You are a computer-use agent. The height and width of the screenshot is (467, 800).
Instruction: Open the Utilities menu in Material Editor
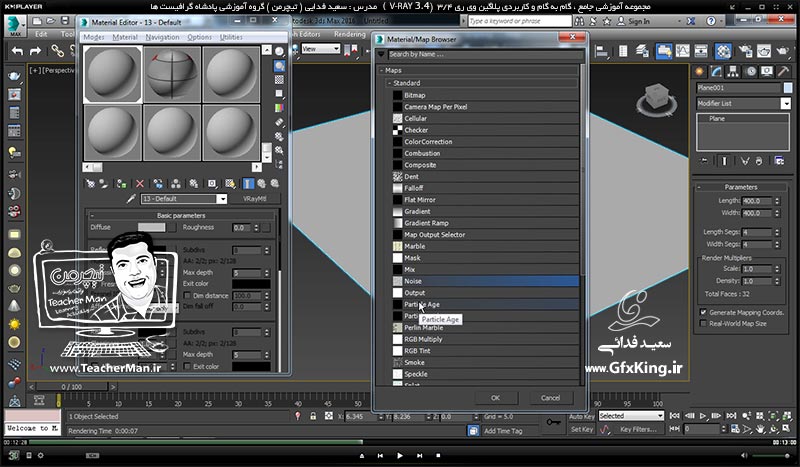(x=231, y=37)
